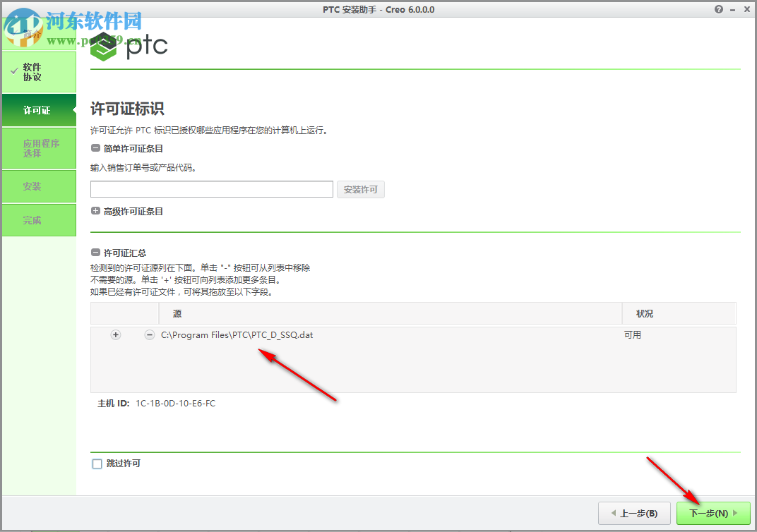Viewport: 757px width, 532px height.
Task: Collapse the 简单许可证条目 section
Action: coord(95,148)
